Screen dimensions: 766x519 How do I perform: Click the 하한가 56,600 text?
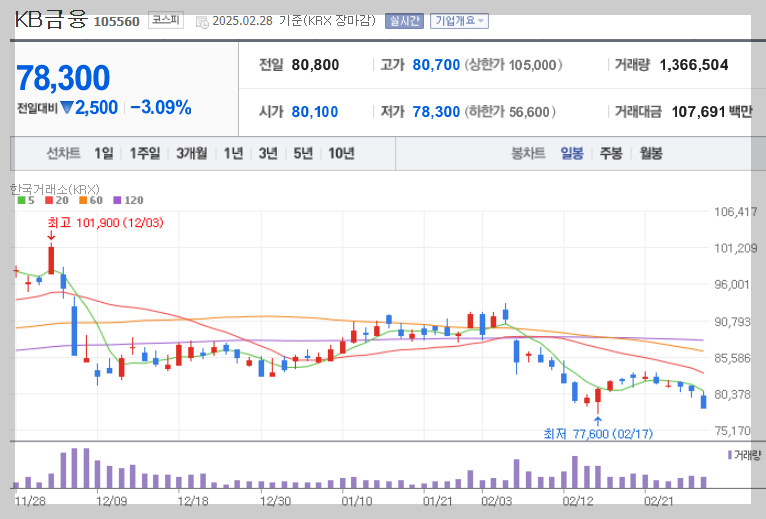pyautogui.click(x=510, y=112)
